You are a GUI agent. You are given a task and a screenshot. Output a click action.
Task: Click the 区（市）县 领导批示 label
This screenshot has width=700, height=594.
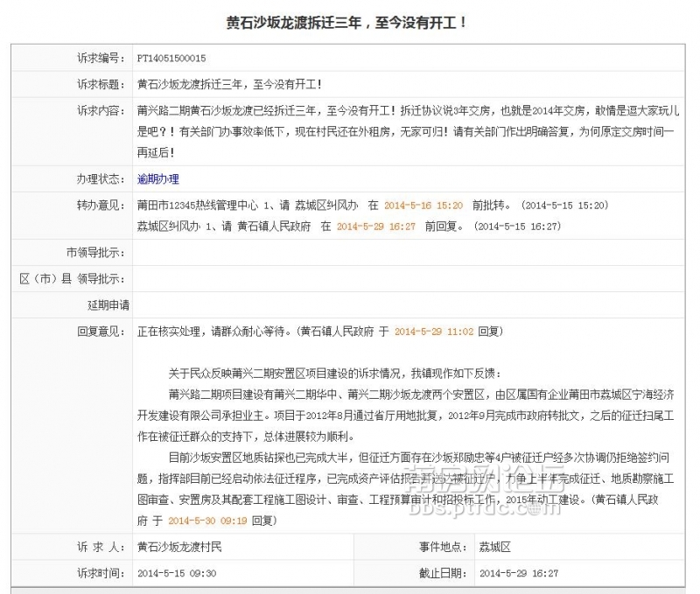pyautogui.click(x=73, y=279)
